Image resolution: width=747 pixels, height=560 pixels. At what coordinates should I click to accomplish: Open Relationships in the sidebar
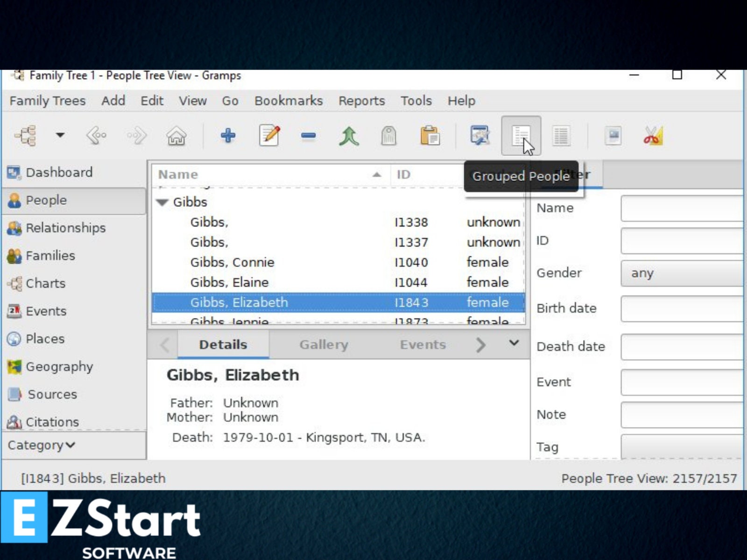[74, 228]
